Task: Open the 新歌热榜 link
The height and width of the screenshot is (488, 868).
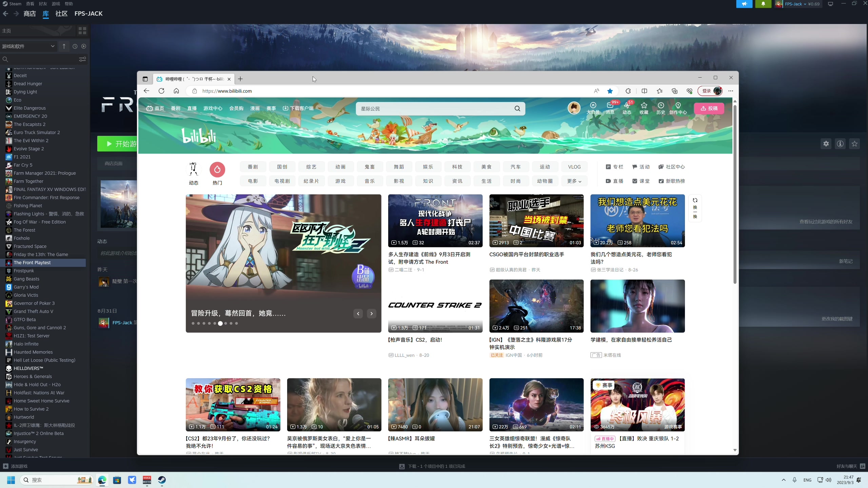Action: tap(672, 181)
